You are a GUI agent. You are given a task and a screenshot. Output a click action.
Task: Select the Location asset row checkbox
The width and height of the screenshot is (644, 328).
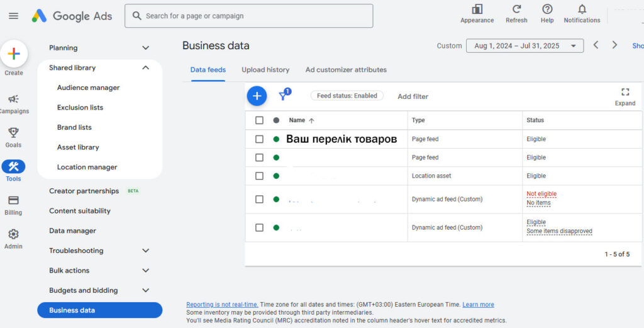259,176
